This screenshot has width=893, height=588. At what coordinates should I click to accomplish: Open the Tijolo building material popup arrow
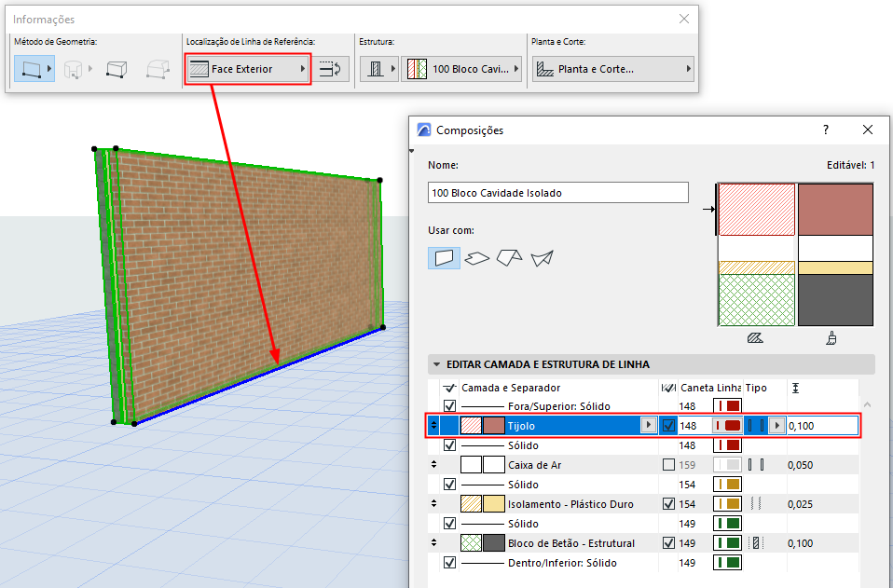[648, 425]
